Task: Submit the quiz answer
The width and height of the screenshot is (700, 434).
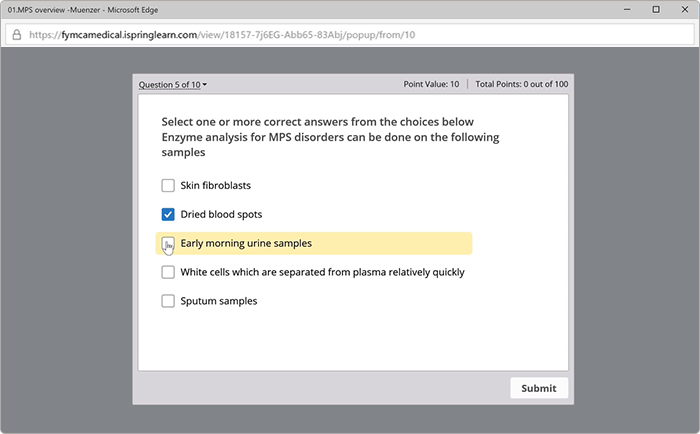Action: 539,388
